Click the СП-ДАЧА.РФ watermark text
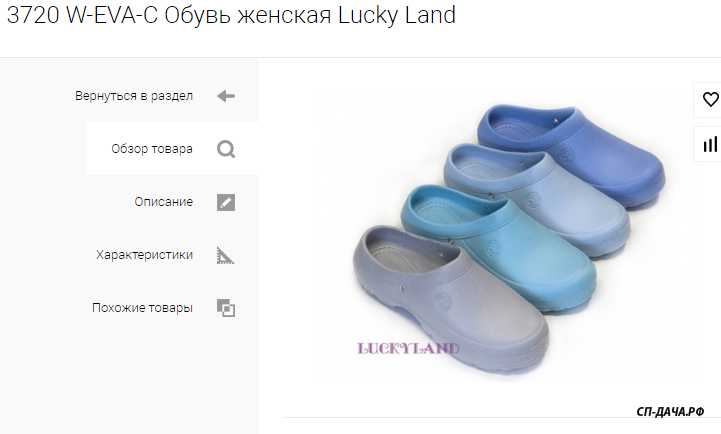 point(670,411)
